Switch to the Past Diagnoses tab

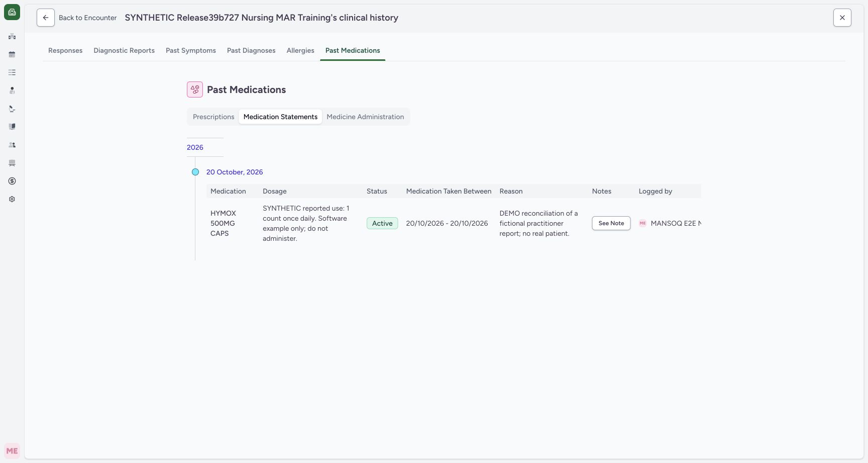point(251,50)
